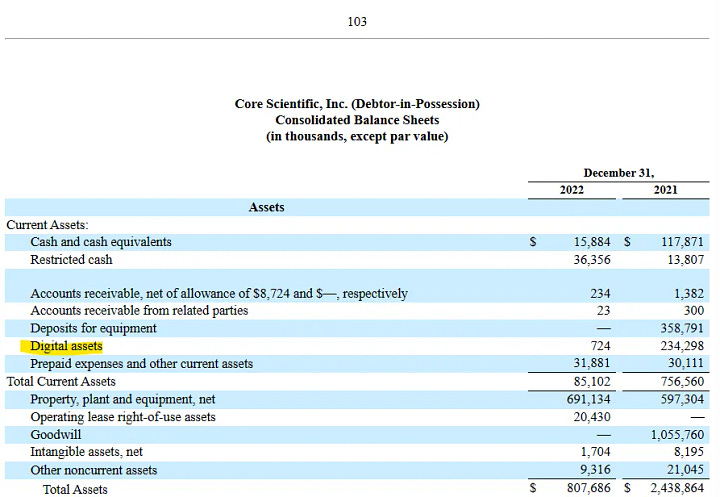720x497 pixels.
Task: Click the 'Goodwill' row label
Action: (x=56, y=435)
